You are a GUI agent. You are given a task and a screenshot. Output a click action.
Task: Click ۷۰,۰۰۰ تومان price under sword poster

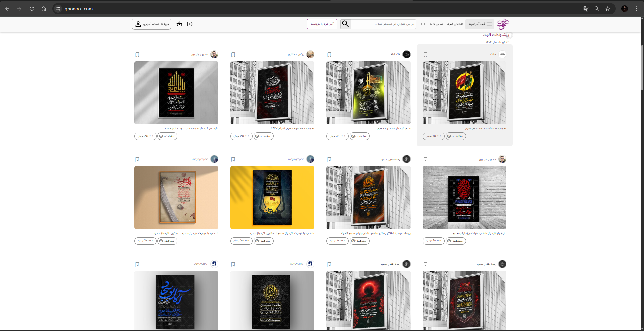(145, 241)
